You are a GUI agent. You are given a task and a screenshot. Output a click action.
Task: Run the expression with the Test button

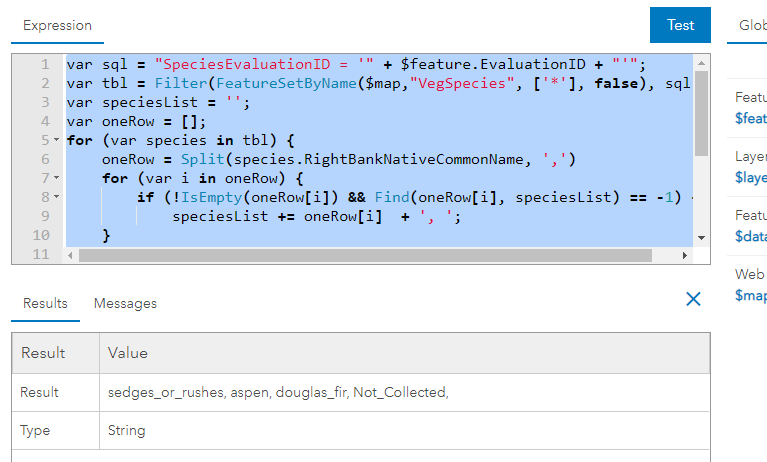680,26
